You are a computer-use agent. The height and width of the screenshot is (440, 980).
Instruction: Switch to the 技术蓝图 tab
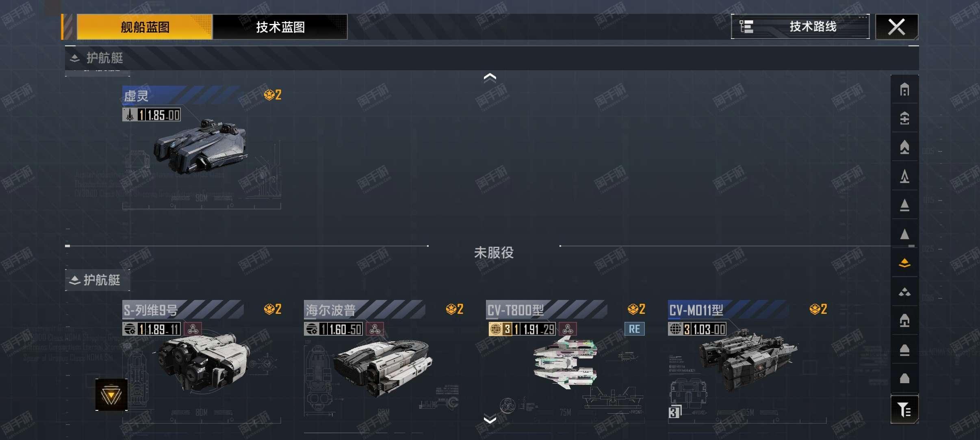pos(280,27)
